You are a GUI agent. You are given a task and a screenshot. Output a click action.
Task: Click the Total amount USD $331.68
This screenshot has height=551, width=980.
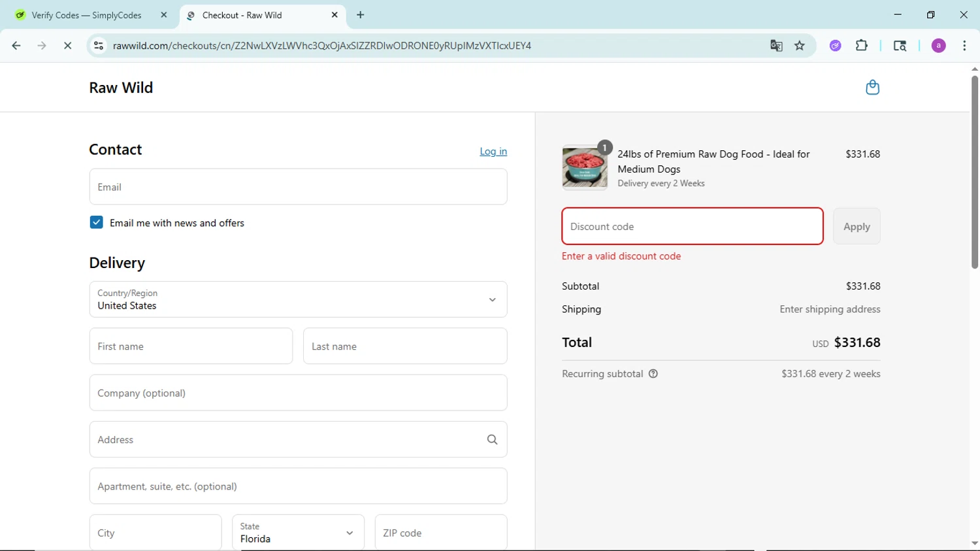(846, 342)
